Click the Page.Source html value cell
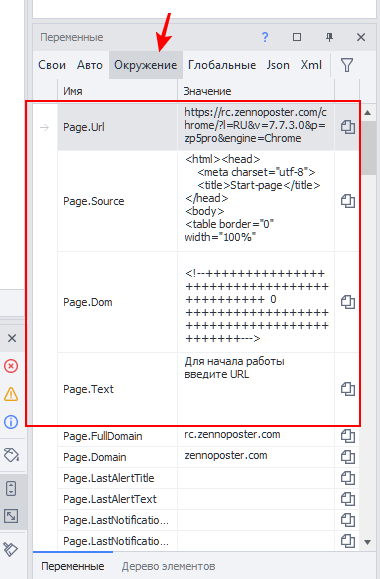Image resolution: width=380 pixels, height=579 pixels. point(256,201)
